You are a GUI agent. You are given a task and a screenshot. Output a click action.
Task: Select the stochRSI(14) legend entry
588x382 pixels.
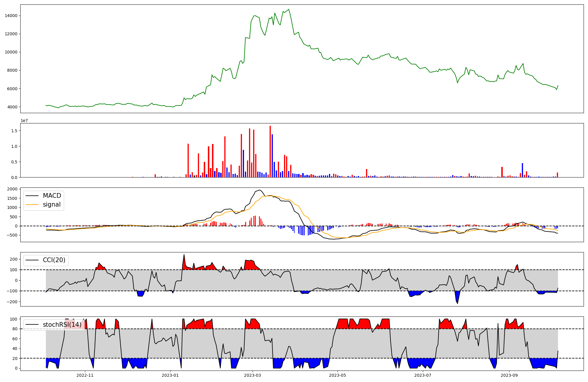click(62, 325)
